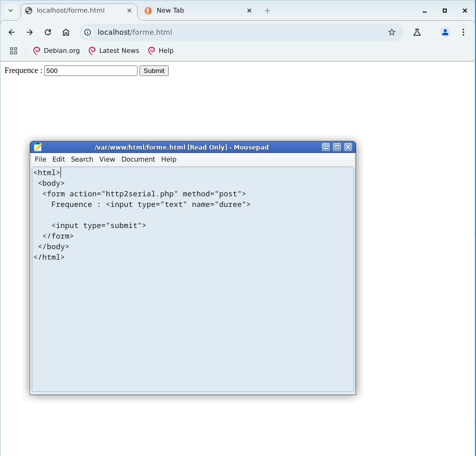Bookmark this page with the star icon

[392, 32]
